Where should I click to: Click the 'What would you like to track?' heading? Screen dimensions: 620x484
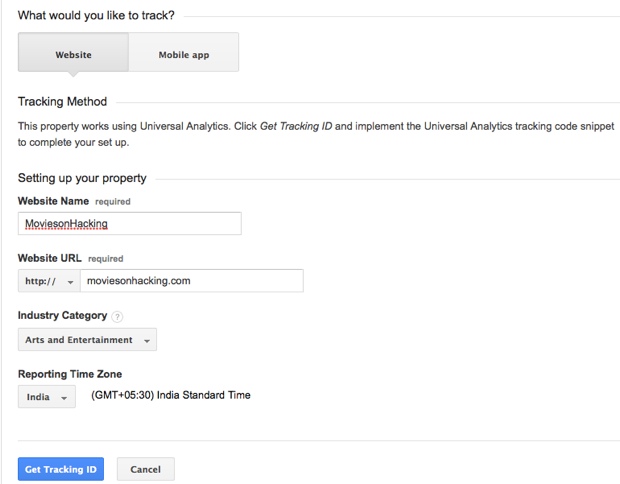click(x=96, y=16)
